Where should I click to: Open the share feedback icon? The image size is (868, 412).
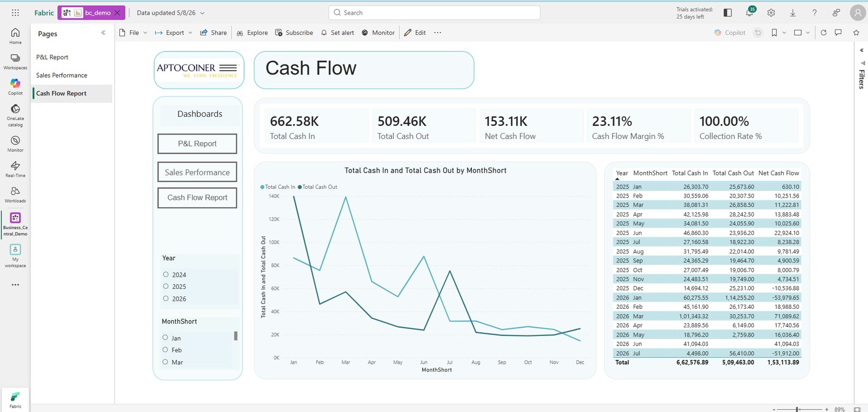click(x=836, y=12)
